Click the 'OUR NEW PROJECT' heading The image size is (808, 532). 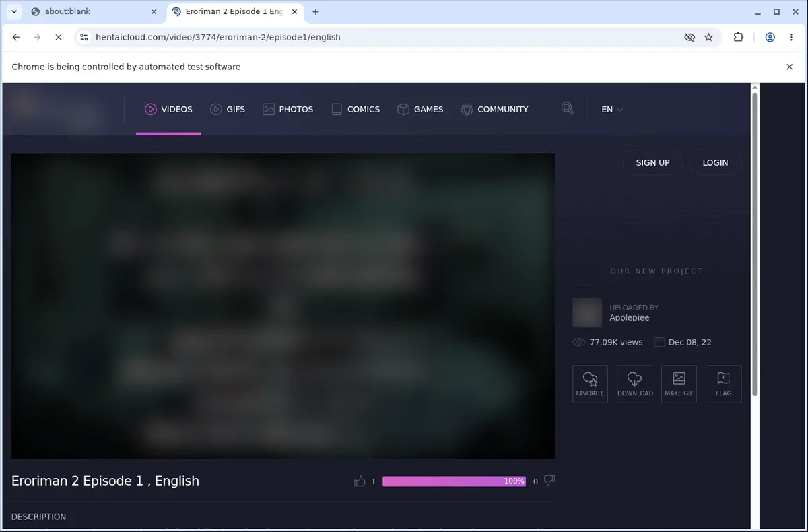coord(656,271)
